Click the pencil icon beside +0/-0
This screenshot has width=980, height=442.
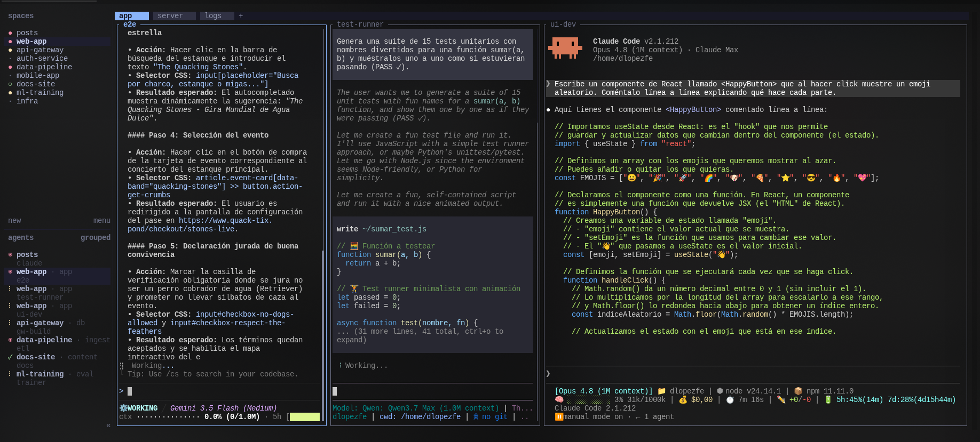pos(781,400)
